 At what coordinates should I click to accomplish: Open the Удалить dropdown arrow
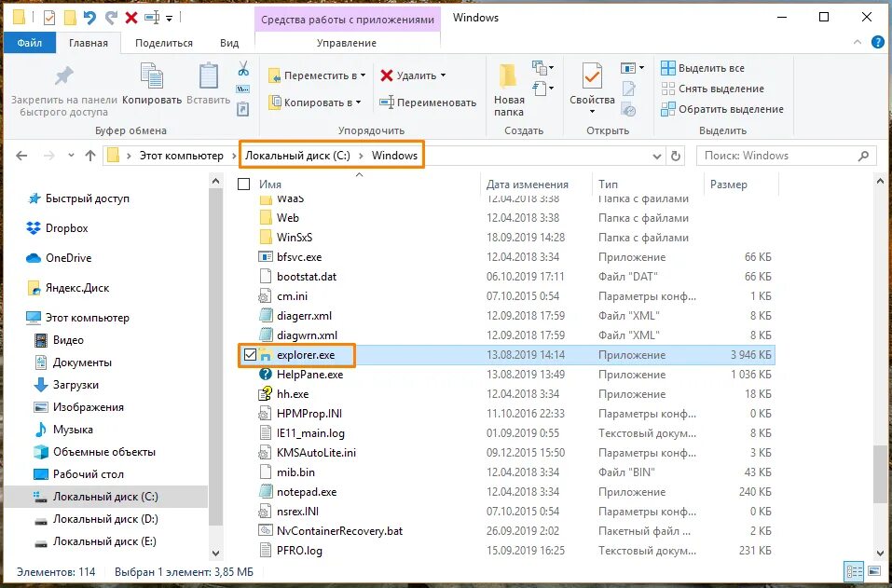click(x=443, y=75)
